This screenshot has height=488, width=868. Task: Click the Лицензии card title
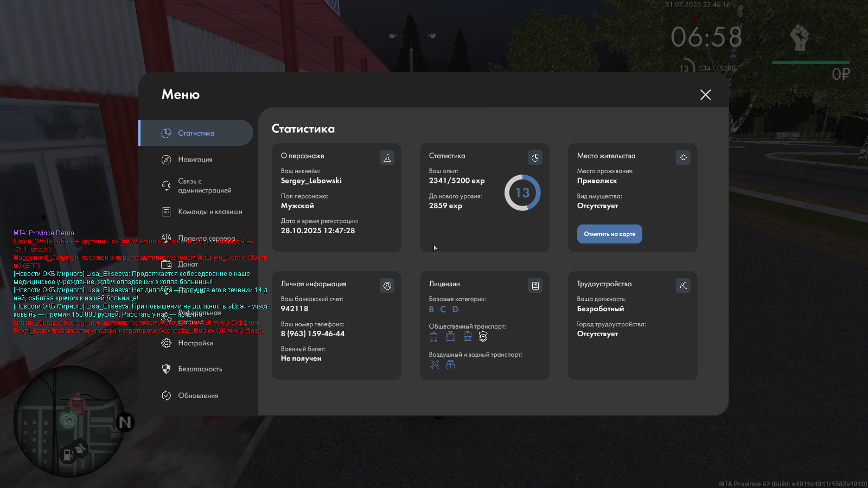click(444, 284)
